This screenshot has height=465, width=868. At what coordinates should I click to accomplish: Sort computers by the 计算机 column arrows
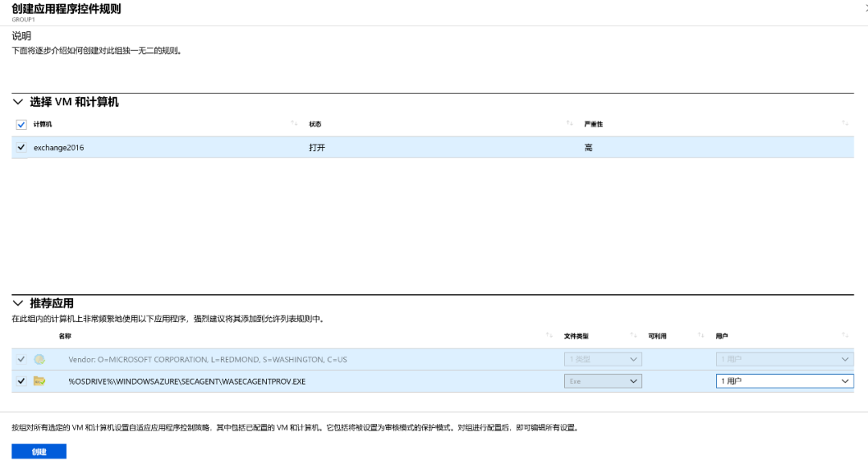tap(293, 124)
